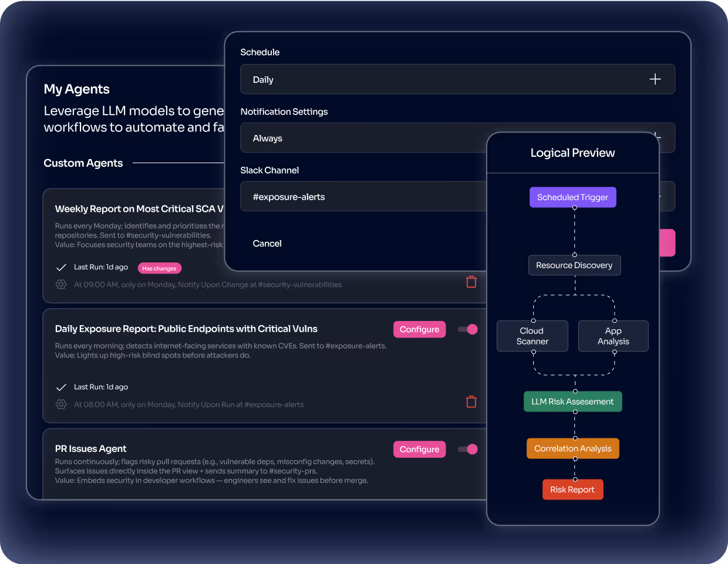Configure the Daily Exposure Report agent
Image resolution: width=728 pixels, height=564 pixels.
[x=420, y=329]
